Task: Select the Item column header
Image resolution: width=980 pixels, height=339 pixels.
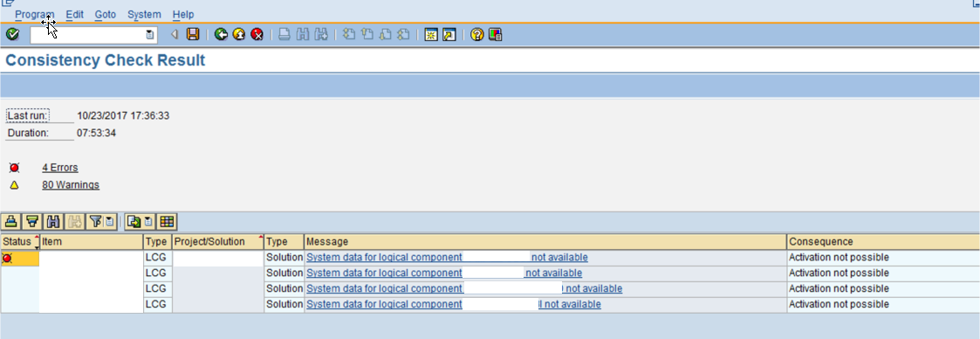Action: click(x=92, y=241)
